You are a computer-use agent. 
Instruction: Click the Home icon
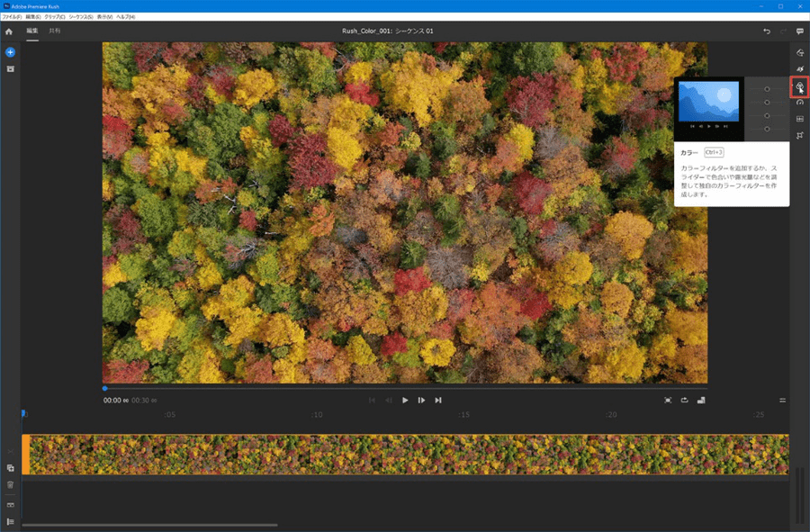pos(9,32)
